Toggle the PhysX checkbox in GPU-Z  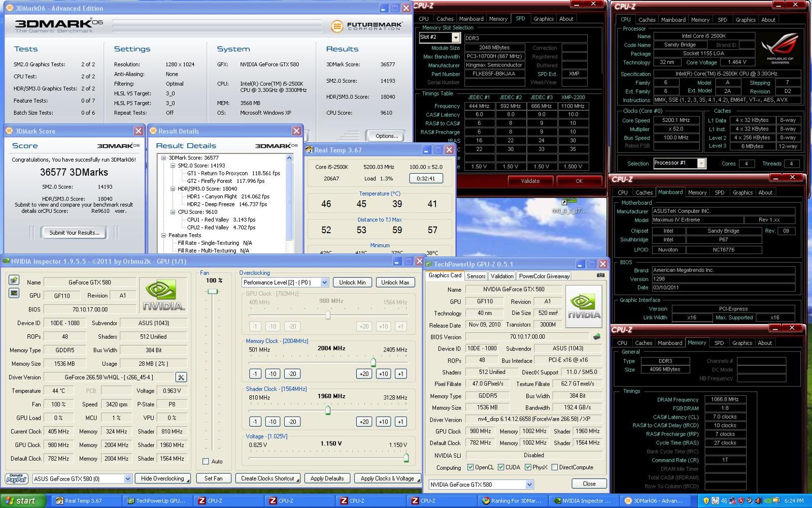coord(528,467)
